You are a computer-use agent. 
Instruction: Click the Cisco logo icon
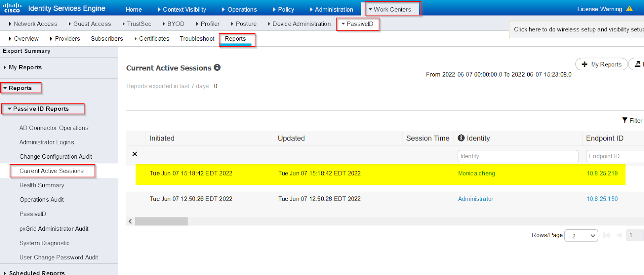(12, 8)
